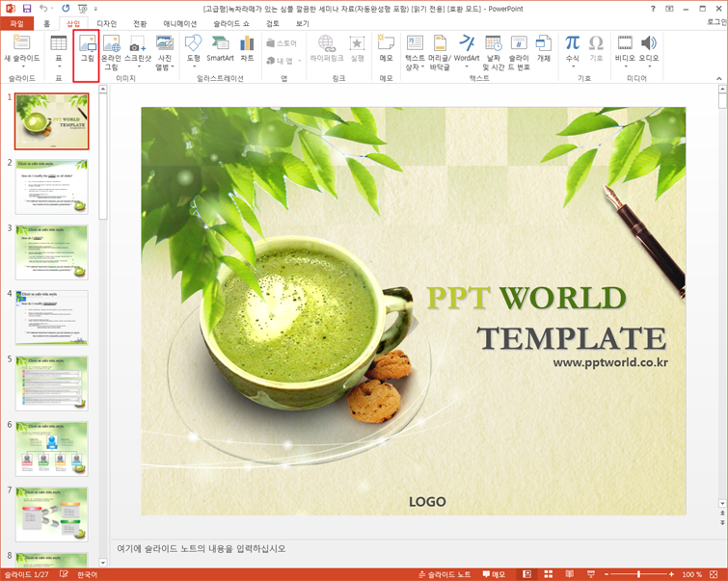The width and height of the screenshot is (728, 581).
Task: Click www.pptworld.co.kr text on slide
Action: pos(610,362)
